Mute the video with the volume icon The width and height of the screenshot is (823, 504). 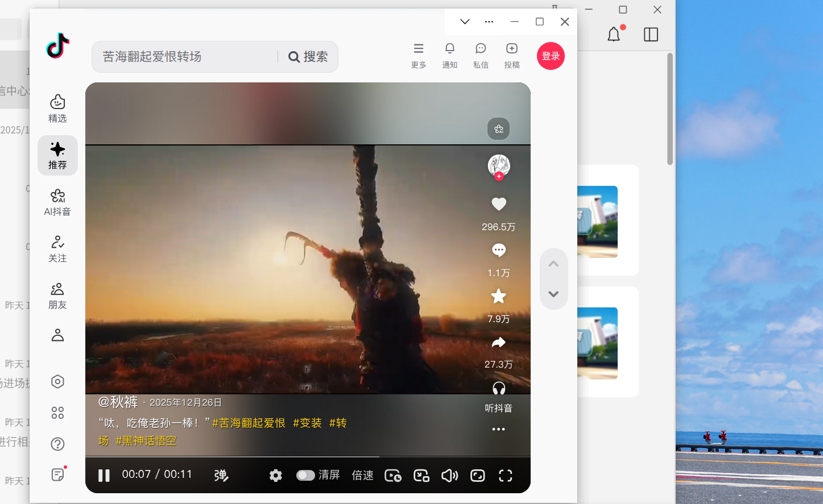click(450, 476)
